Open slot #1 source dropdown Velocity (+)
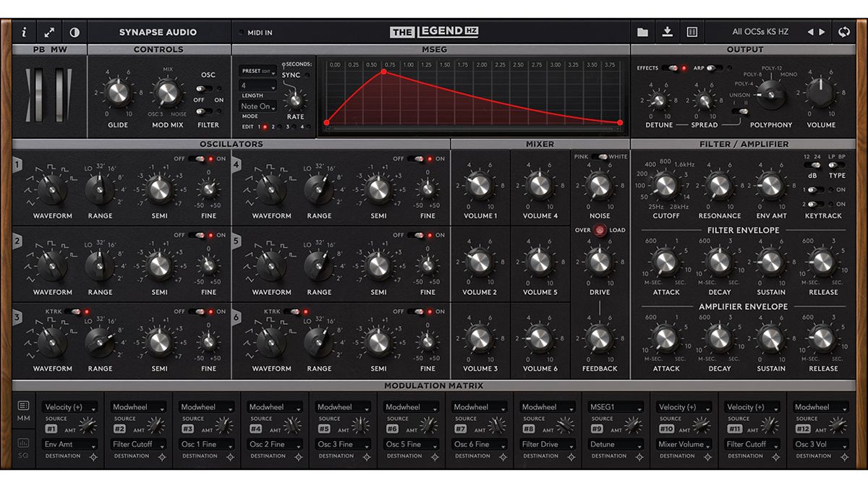This screenshot has height=488, width=868. [x=69, y=407]
